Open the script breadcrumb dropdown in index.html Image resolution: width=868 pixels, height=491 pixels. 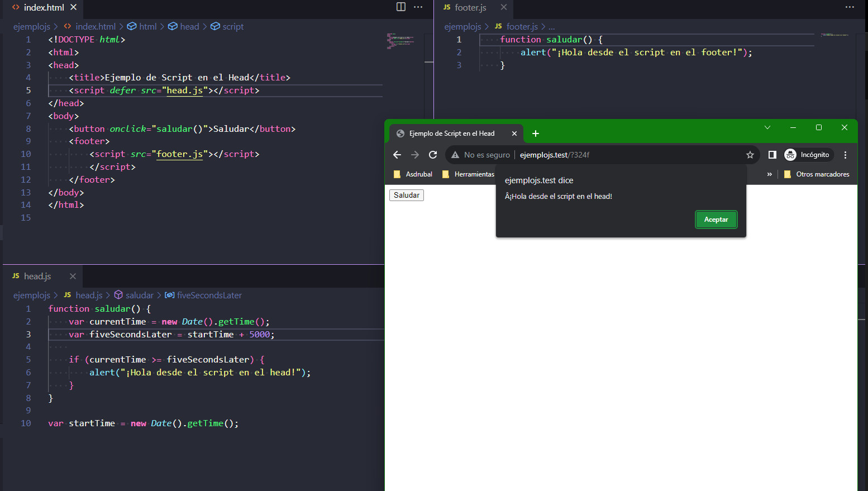[x=234, y=26]
